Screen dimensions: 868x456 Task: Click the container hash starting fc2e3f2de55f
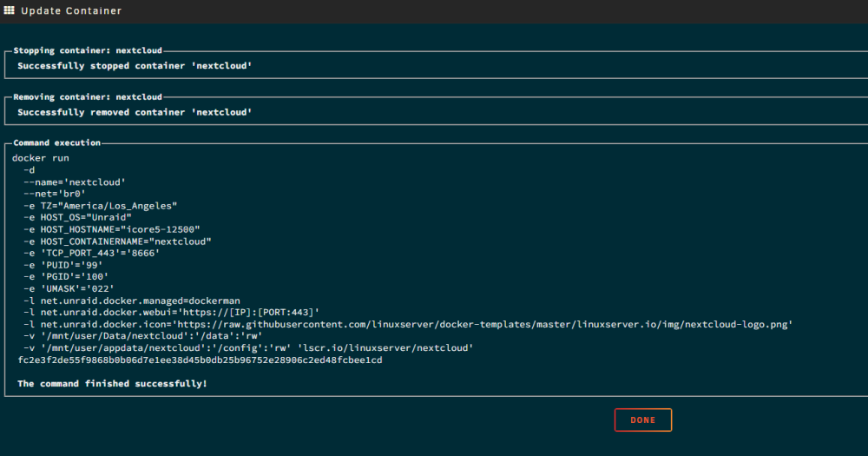(200, 360)
